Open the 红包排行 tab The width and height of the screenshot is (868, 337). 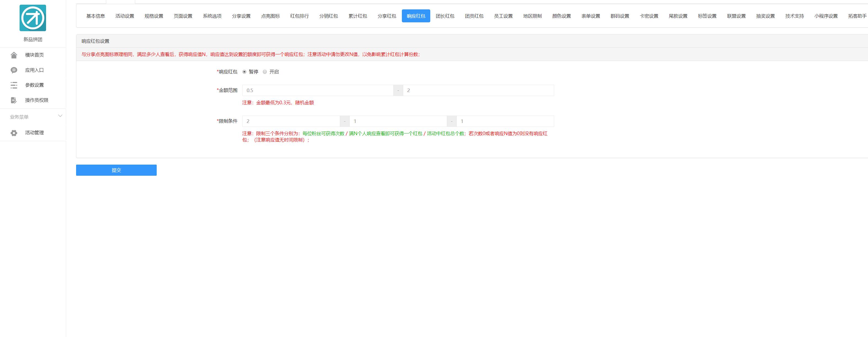click(300, 16)
